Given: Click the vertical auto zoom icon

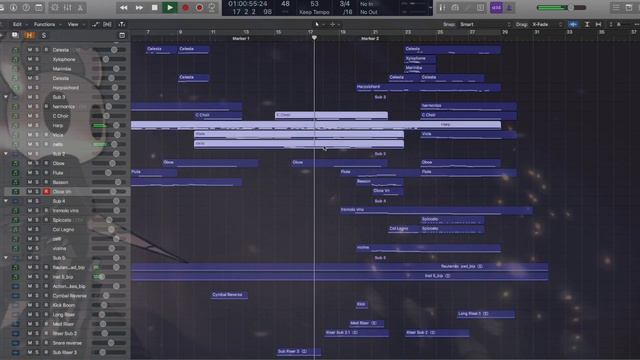Looking at the screenshot, I should [x=587, y=24].
